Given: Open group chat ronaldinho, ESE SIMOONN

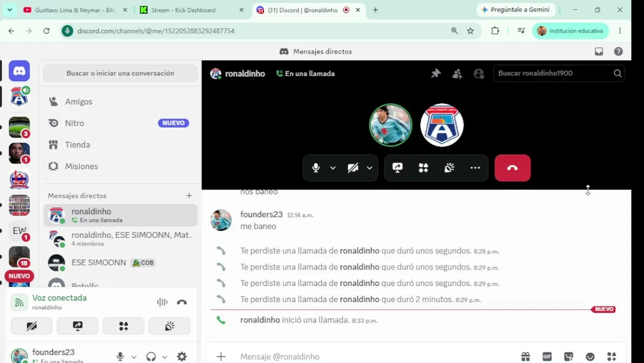Looking at the screenshot, I should [x=120, y=239].
